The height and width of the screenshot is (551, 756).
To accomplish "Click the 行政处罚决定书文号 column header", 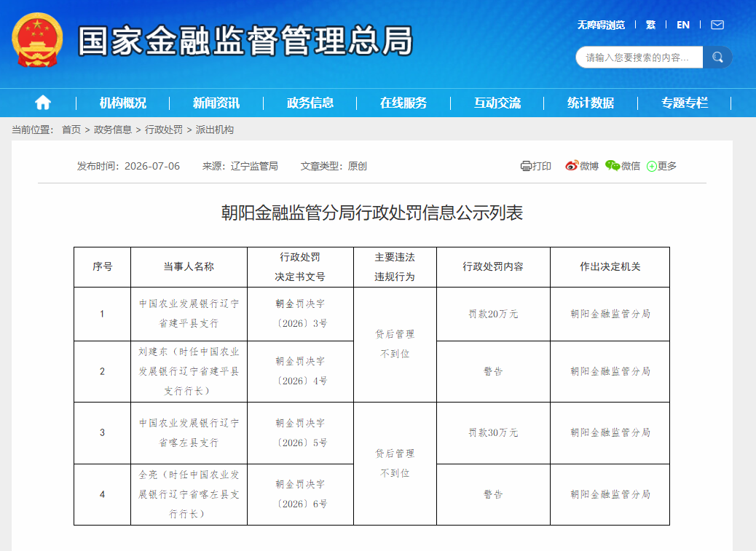I will [x=300, y=267].
